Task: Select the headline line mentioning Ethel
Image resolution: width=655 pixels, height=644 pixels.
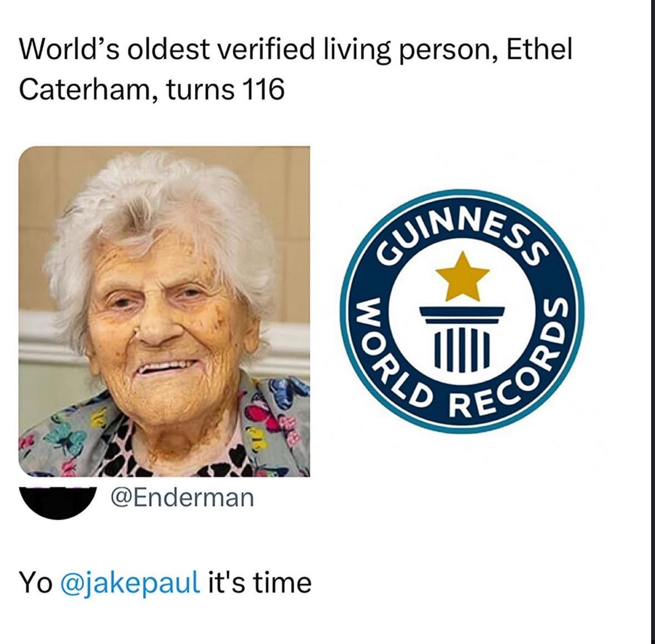Action: (x=296, y=51)
